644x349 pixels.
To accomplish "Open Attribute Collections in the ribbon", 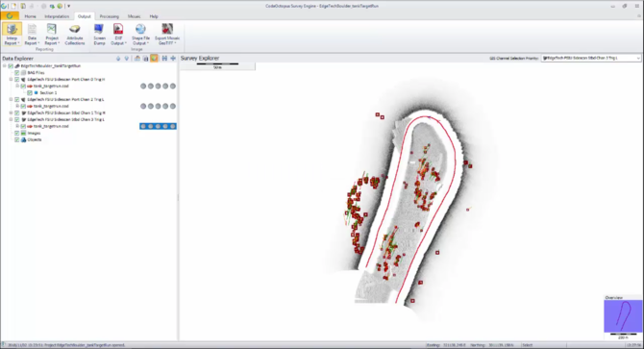I will [x=75, y=34].
